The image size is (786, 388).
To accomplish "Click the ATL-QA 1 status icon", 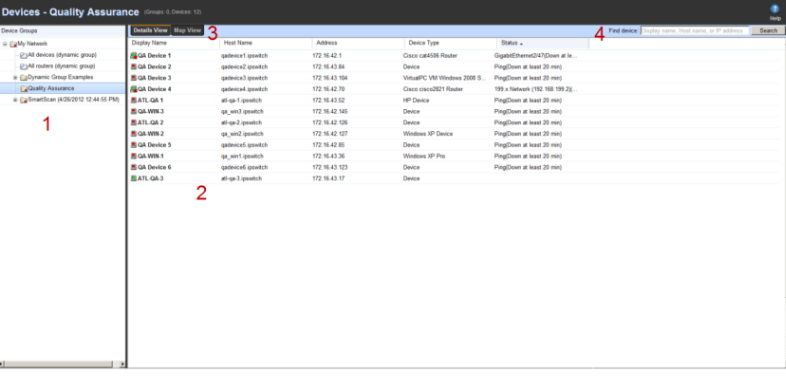I will tap(133, 100).
